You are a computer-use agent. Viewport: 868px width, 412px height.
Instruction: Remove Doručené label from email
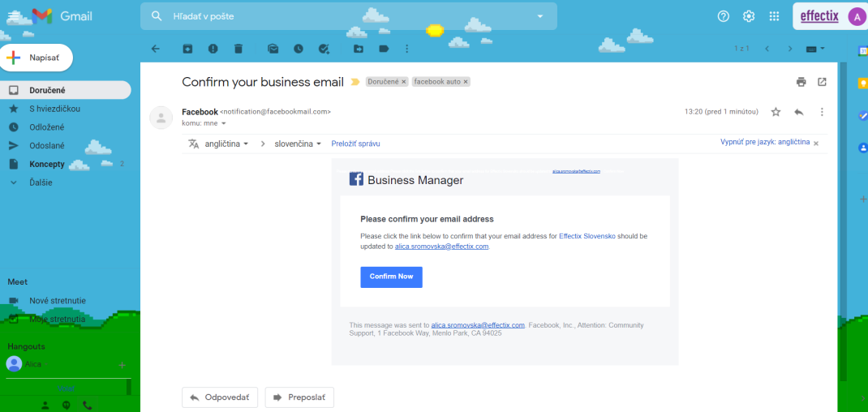pyautogui.click(x=404, y=82)
